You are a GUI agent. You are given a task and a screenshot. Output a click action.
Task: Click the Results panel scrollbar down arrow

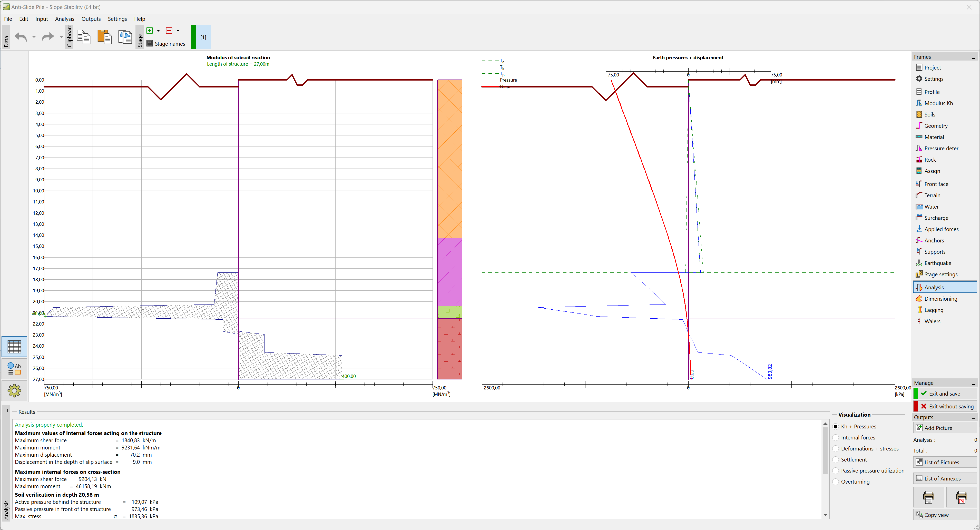[825, 515]
